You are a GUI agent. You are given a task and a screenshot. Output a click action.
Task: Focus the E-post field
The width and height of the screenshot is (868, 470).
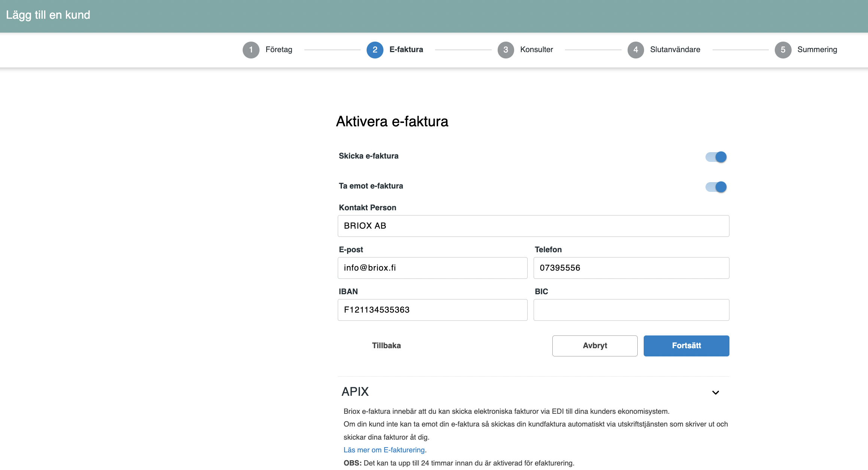click(433, 268)
